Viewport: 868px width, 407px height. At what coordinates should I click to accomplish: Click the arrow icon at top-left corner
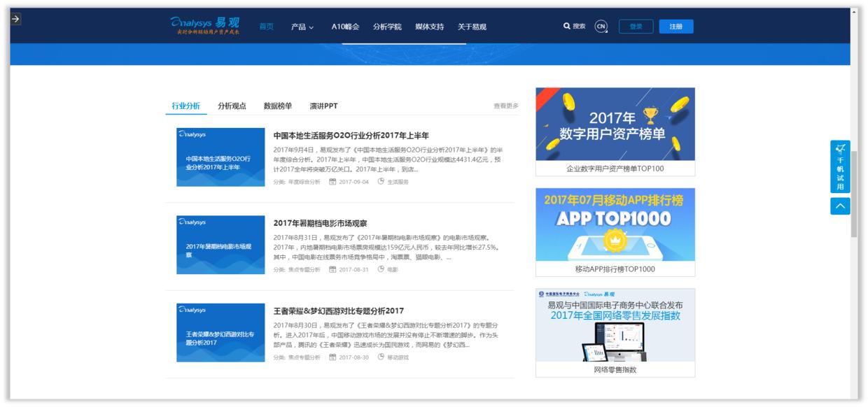[15, 20]
